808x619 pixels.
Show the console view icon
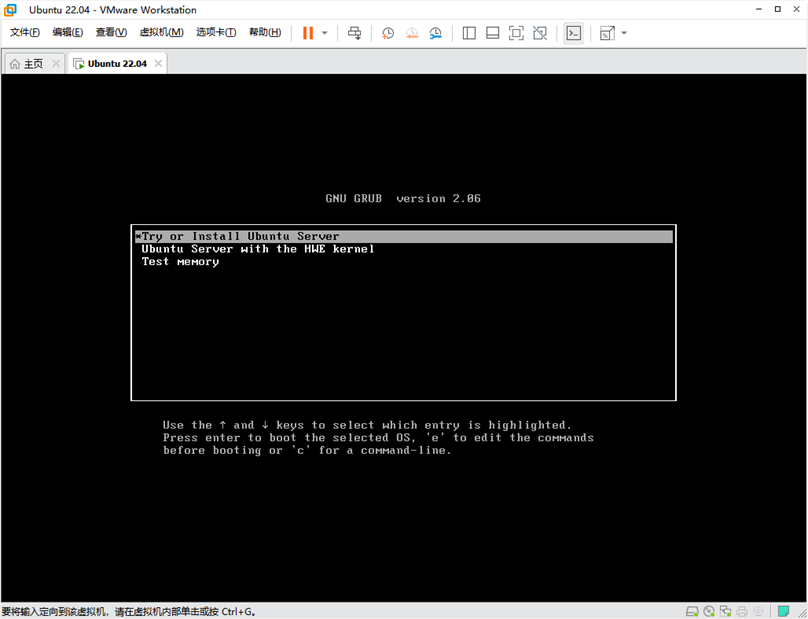(574, 33)
